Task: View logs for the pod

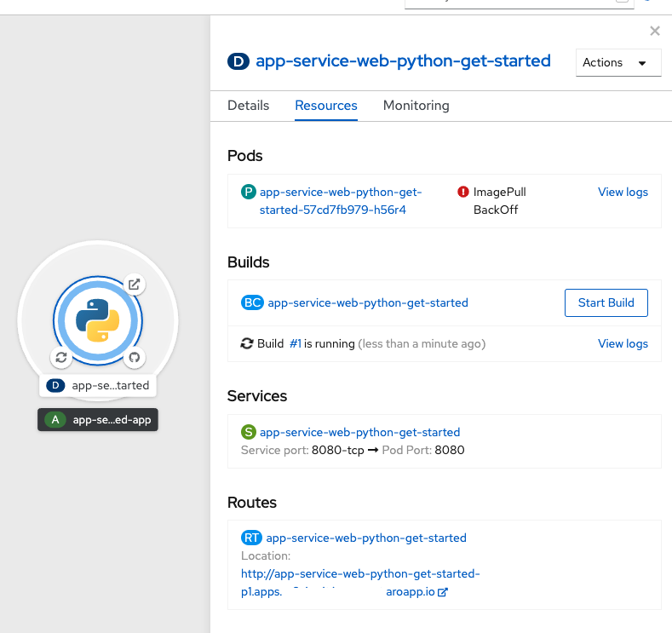Action: (x=623, y=192)
